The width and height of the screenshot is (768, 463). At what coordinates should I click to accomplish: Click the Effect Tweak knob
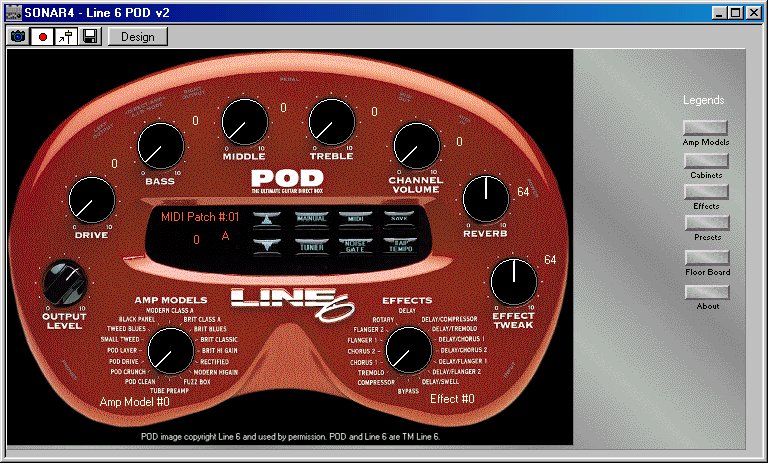[x=514, y=282]
